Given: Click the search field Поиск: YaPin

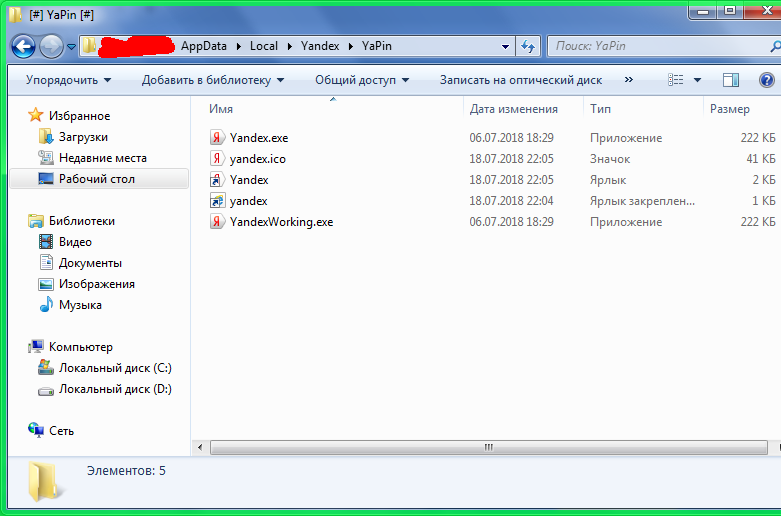Looking at the screenshot, I should pos(664,46).
